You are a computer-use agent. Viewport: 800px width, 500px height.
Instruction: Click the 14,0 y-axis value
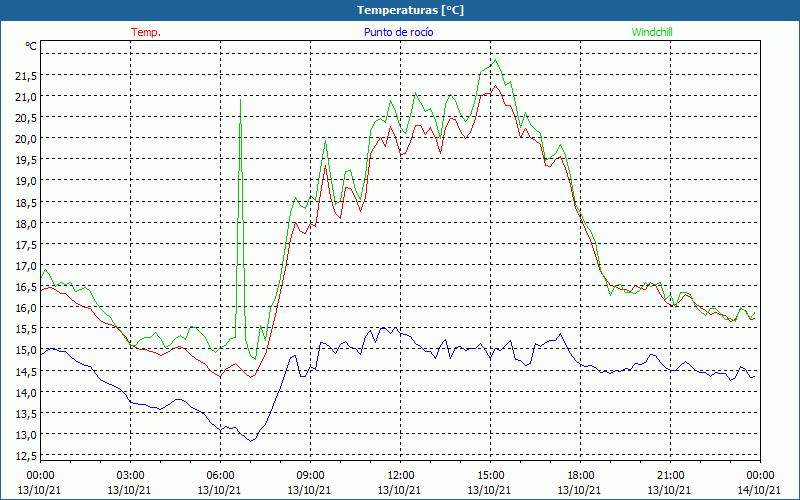pyautogui.click(x=26, y=393)
